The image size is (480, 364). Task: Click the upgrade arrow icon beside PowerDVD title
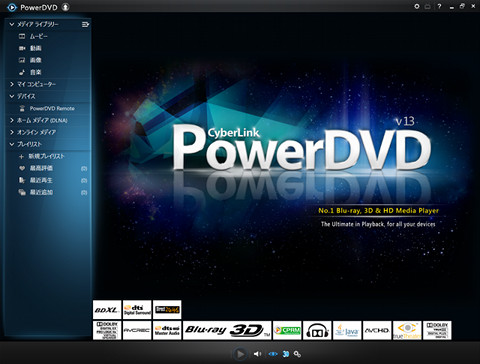point(66,7)
